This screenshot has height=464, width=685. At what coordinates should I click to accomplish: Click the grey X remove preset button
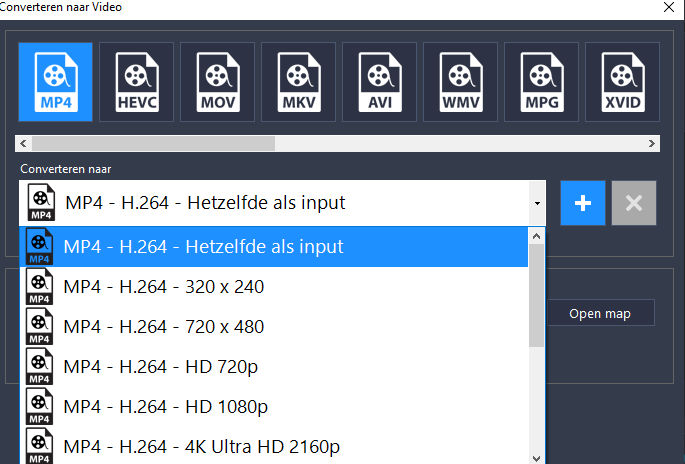[634, 203]
